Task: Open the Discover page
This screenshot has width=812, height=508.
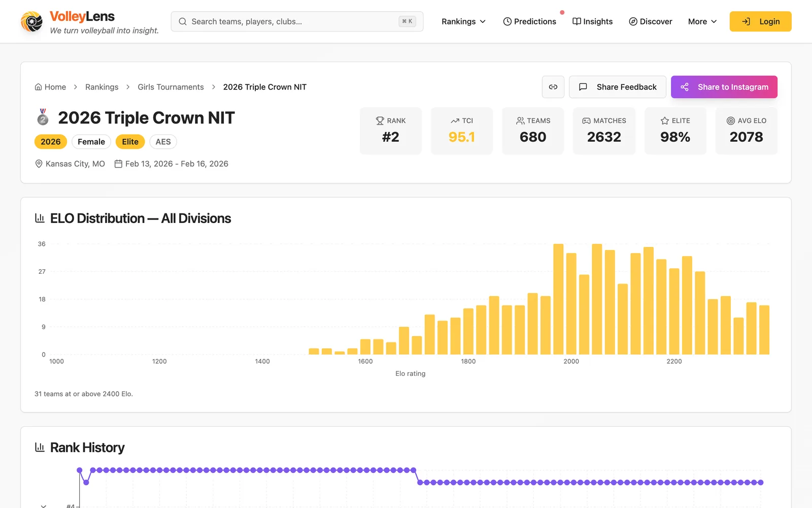Action: pyautogui.click(x=651, y=21)
